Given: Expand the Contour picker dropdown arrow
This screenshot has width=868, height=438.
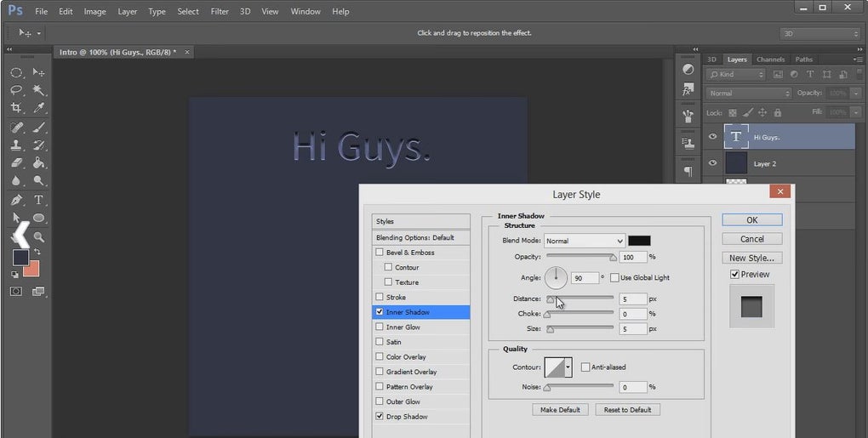Looking at the screenshot, I should tap(568, 367).
